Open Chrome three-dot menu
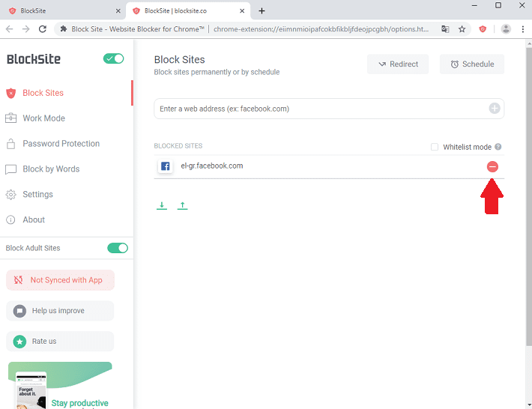Screen dimensions: 532x409 click(523, 29)
